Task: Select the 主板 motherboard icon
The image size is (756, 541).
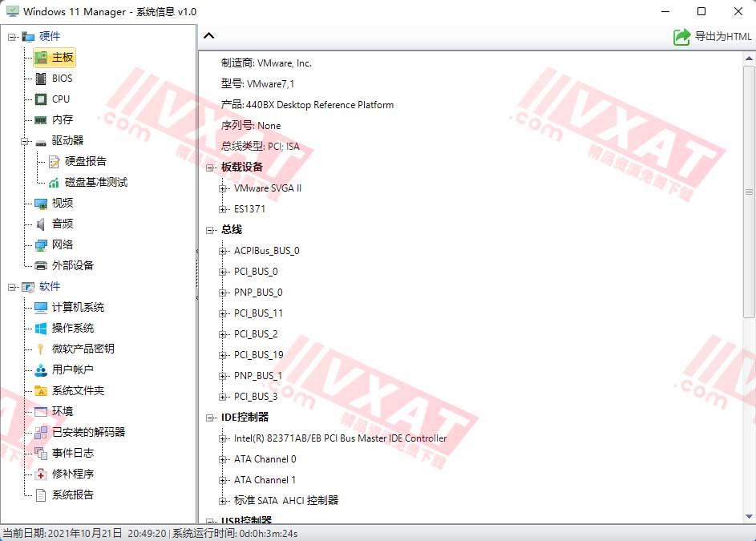Action: 41,58
